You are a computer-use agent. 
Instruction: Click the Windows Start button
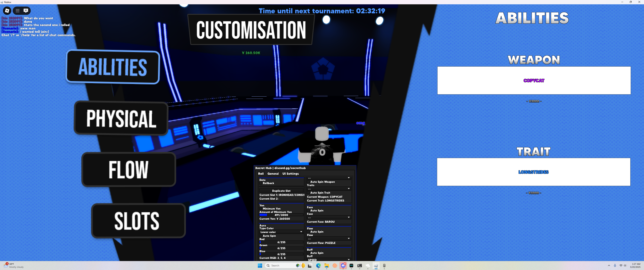(260, 265)
